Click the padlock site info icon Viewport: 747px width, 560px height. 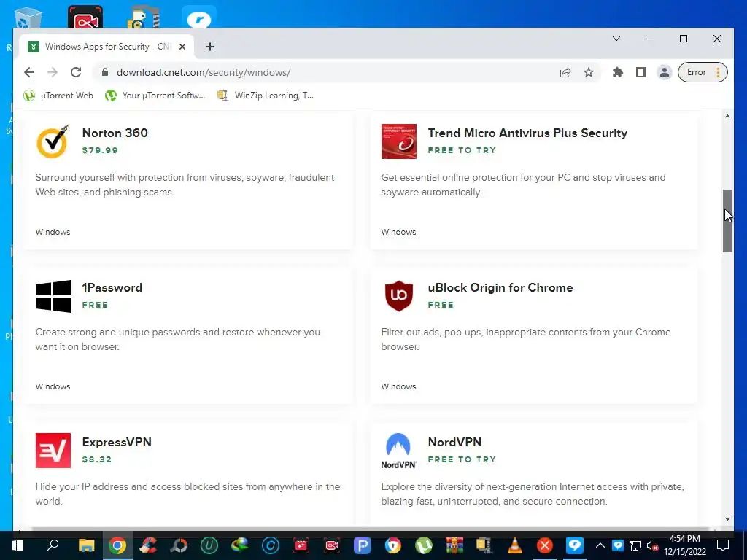[105, 72]
